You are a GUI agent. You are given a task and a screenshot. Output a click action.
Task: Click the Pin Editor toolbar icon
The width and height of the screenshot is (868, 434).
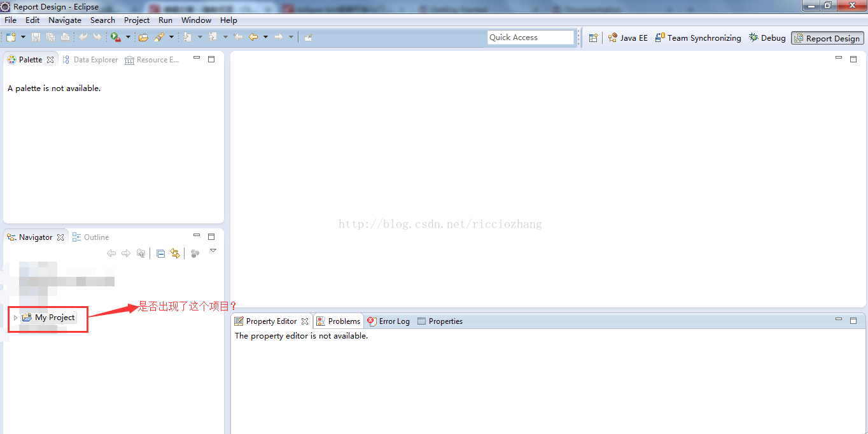tap(309, 38)
